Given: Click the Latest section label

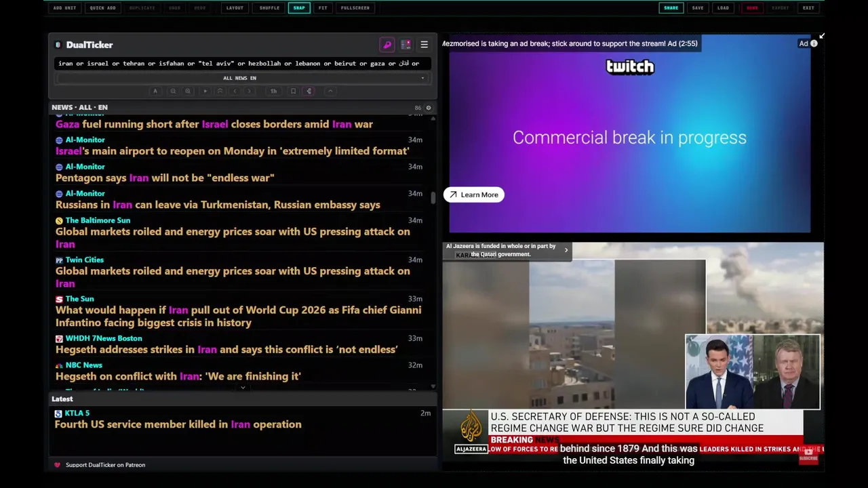Looking at the screenshot, I should tap(62, 399).
